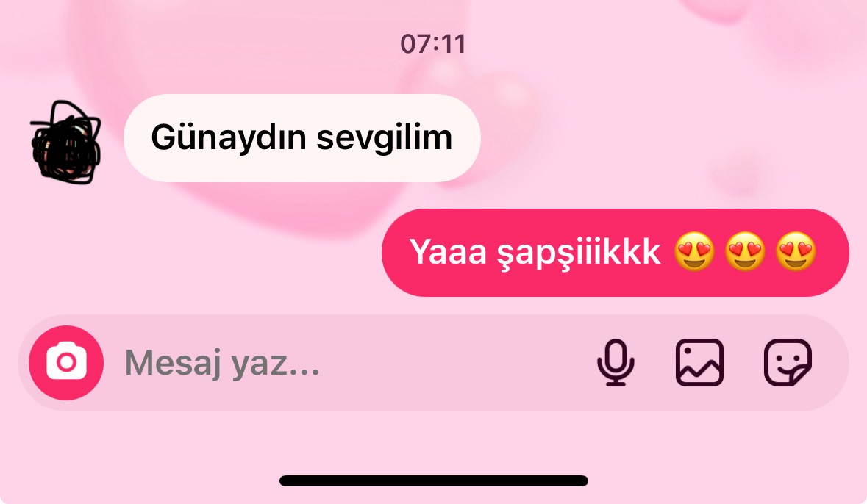Tap the microphone voice message icon
The height and width of the screenshot is (504, 867).
point(616,362)
